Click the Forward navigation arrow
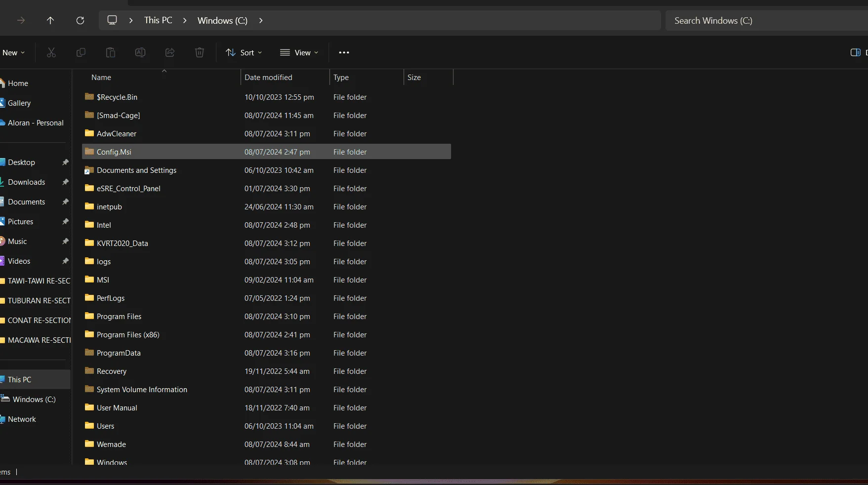 (x=21, y=20)
